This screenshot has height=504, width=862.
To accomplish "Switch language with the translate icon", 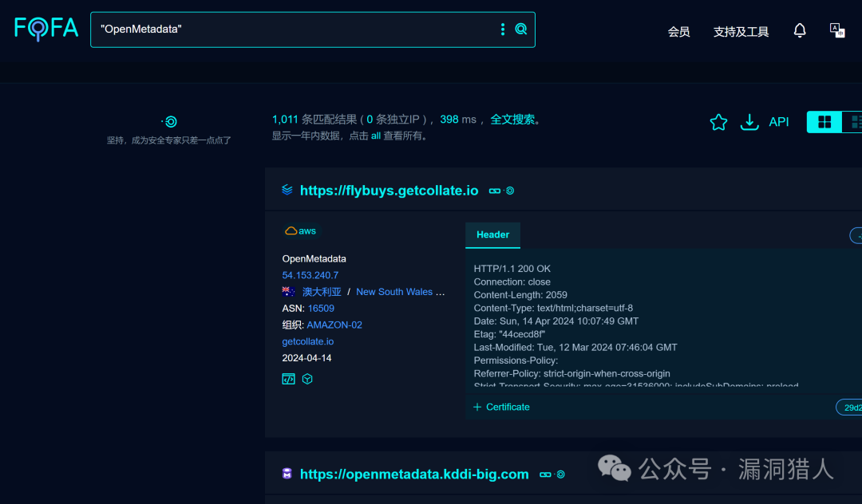I will pos(836,31).
